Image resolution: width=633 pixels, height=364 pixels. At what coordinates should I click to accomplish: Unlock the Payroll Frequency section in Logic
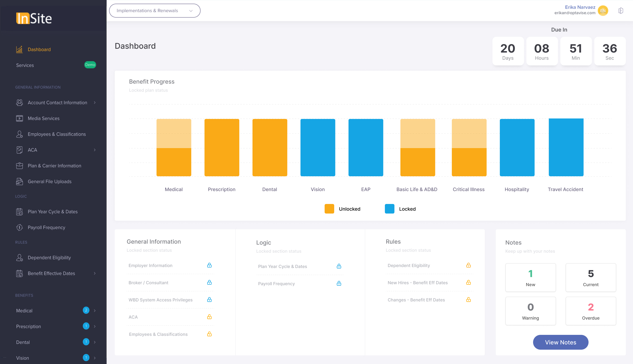[339, 284]
